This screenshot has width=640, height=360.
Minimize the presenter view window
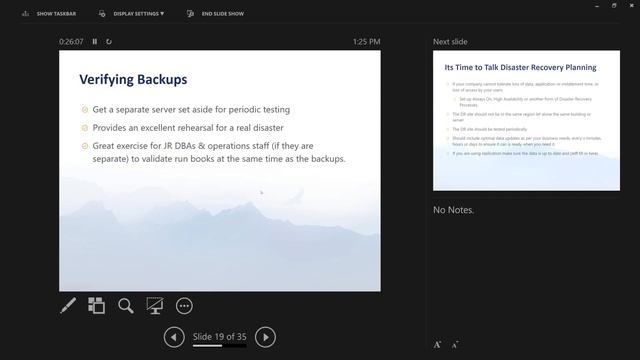pos(597,6)
